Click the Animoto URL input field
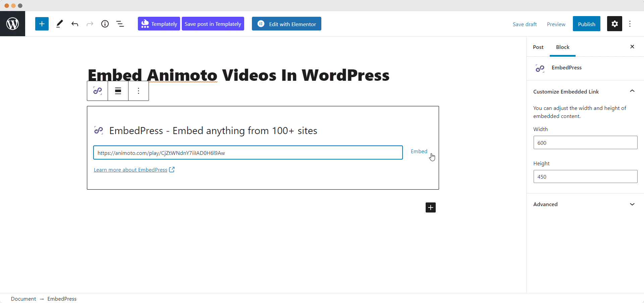The image size is (644, 303). click(x=248, y=153)
